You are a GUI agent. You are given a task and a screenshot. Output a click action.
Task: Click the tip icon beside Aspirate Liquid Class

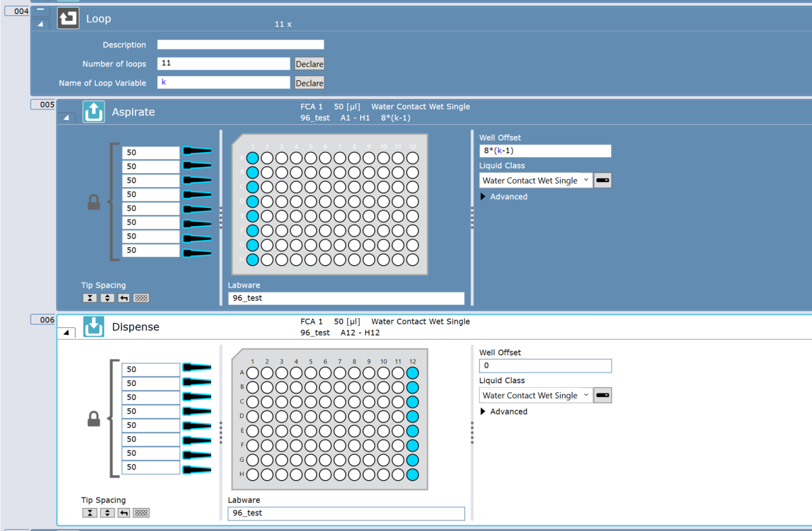tap(603, 181)
